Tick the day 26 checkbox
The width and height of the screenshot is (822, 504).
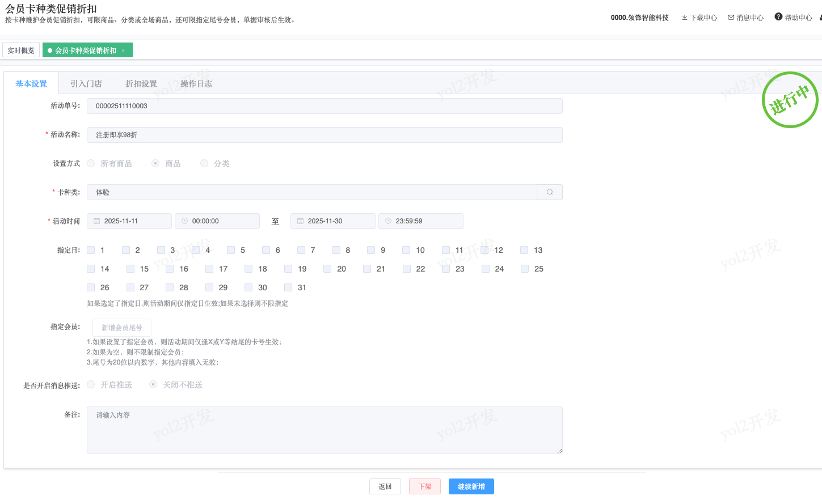(x=91, y=287)
